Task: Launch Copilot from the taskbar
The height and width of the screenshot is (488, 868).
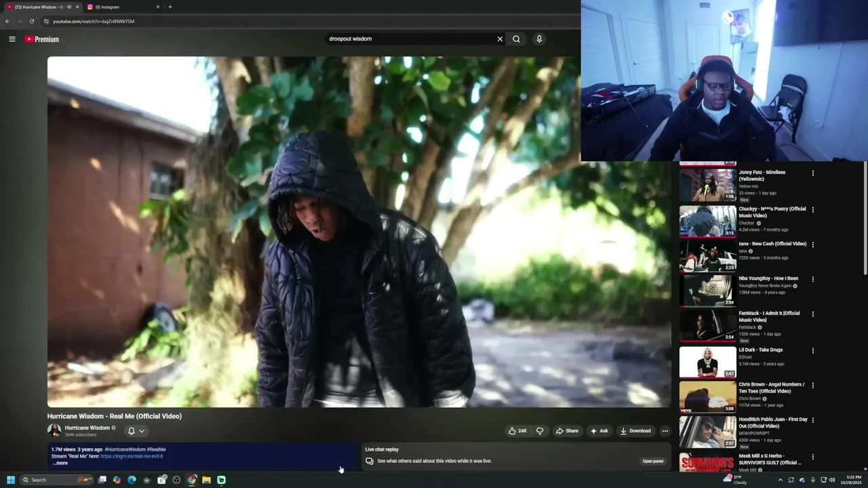Action: [x=117, y=480]
